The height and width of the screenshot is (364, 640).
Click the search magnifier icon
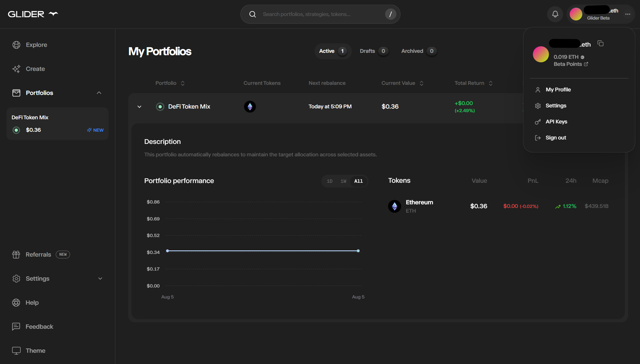[x=252, y=14]
